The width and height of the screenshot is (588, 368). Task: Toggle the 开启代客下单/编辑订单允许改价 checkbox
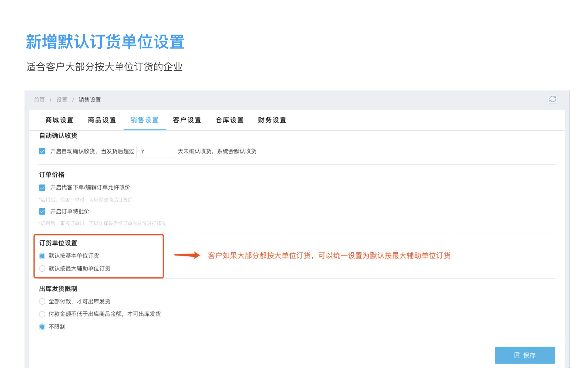[x=42, y=187]
